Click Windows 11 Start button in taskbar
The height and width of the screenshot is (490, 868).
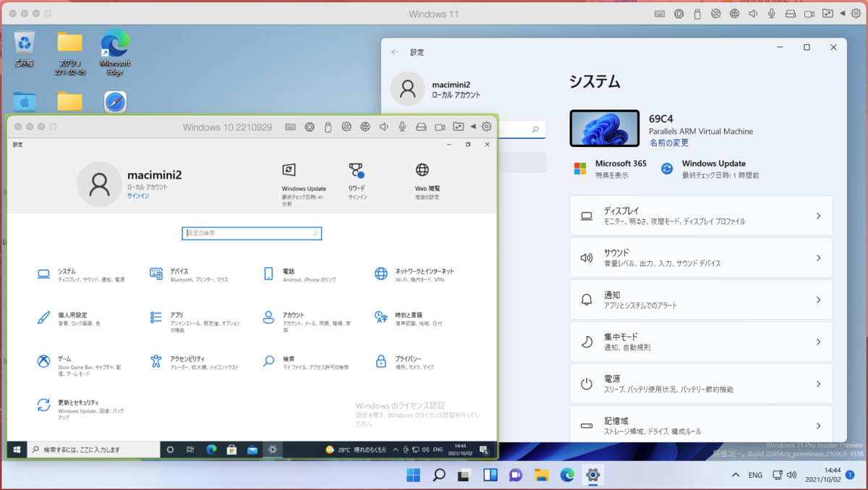pyautogui.click(x=413, y=475)
